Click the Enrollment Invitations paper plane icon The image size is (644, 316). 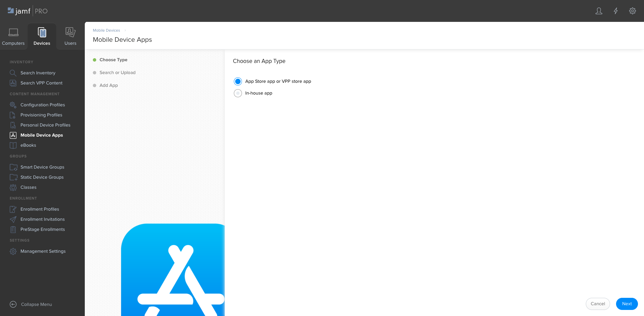tap(13, 219)
